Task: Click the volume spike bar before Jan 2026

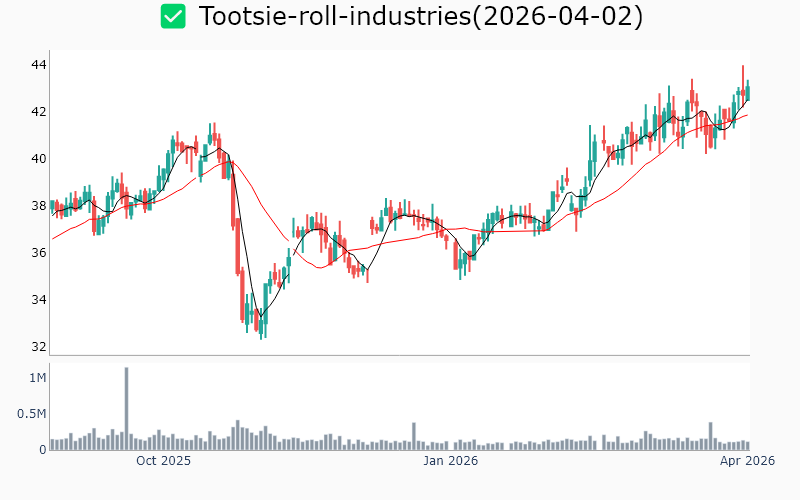Action: [413, 436]
